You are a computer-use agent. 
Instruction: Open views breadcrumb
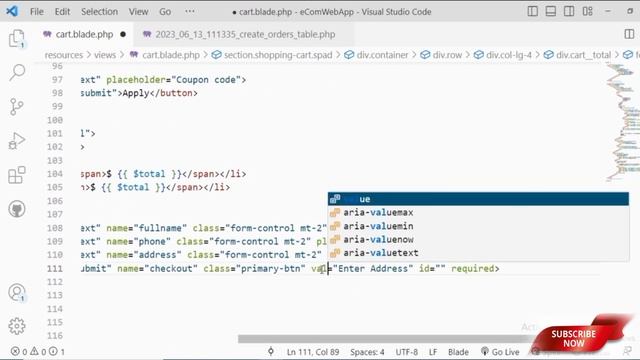coord(105,55)
